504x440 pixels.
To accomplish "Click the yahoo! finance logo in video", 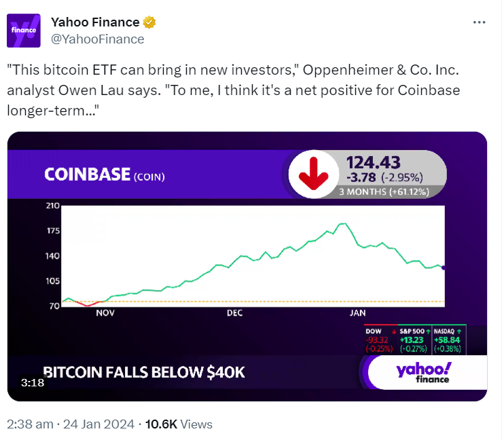I will click(x=423, y=372).
